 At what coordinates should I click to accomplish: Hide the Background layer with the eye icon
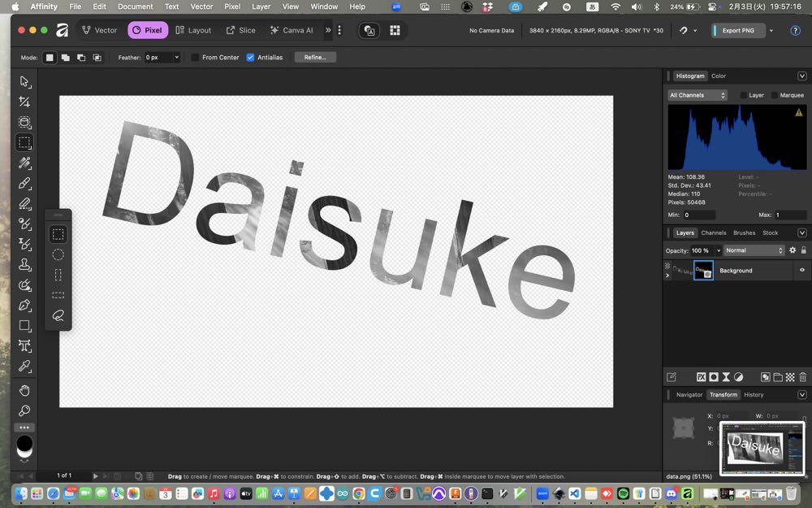801,271
